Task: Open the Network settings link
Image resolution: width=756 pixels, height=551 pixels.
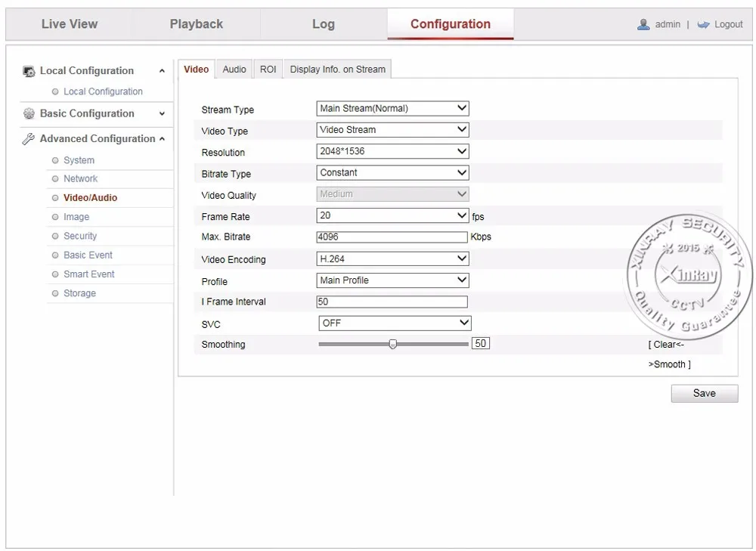Action: [81, 179]
